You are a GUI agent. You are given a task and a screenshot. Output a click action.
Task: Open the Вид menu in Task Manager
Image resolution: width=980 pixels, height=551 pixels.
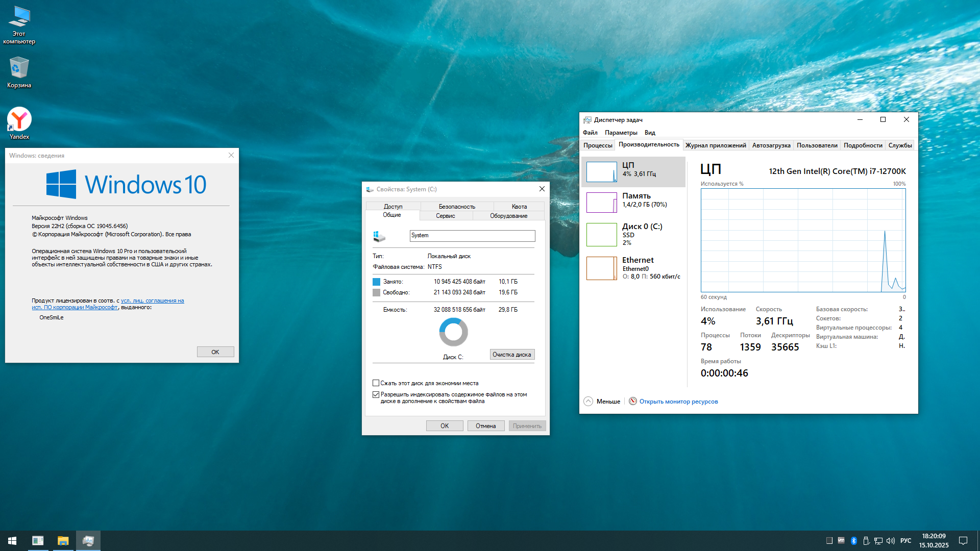coord(649,132)
